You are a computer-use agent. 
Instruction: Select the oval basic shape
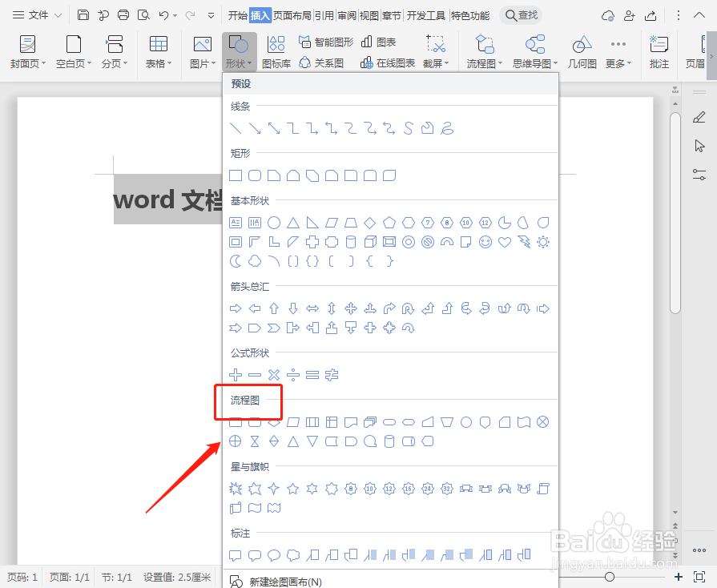coord(274,223)
